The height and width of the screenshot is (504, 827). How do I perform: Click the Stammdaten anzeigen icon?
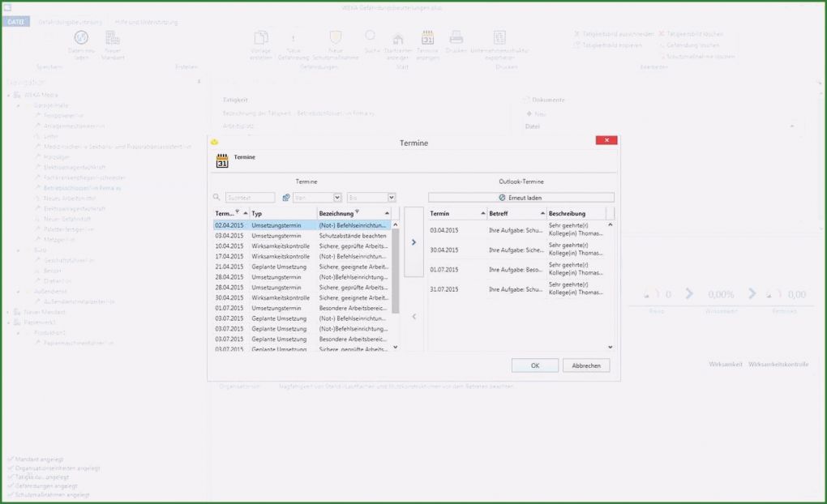395,38
